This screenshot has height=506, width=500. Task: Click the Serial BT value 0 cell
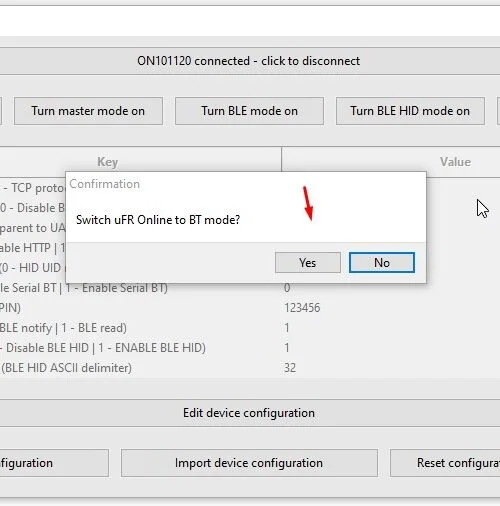pos(287,288)
